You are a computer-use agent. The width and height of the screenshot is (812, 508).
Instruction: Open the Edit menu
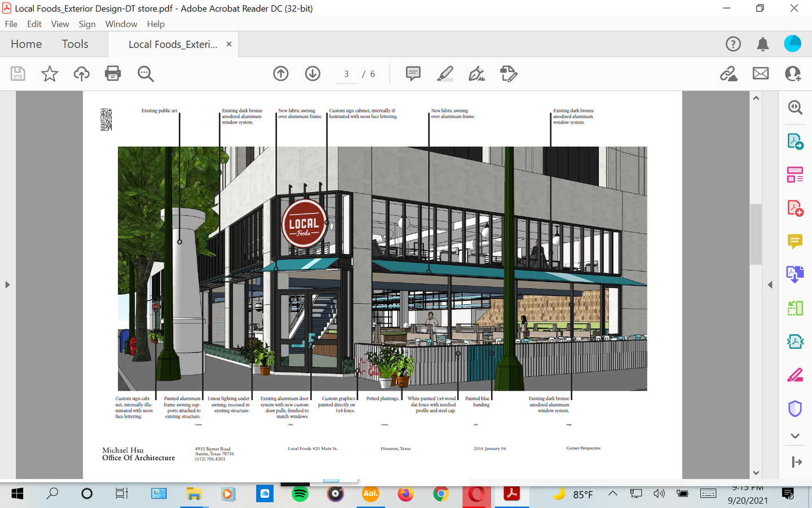(34, 24)
